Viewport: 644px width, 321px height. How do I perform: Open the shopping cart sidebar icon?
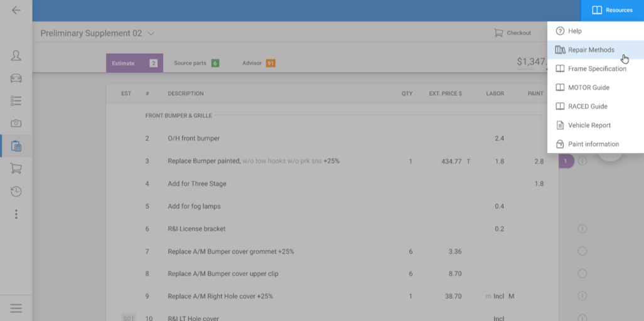coord(16,169)
